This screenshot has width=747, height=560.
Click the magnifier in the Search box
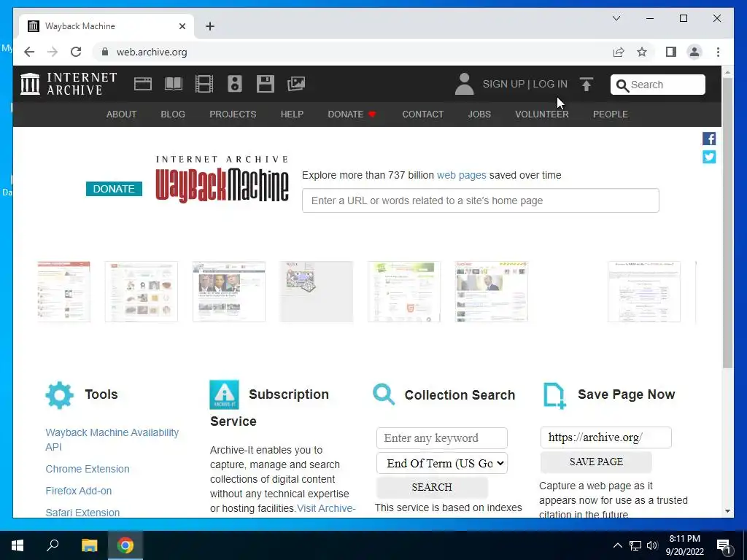(x=622, y=85)
